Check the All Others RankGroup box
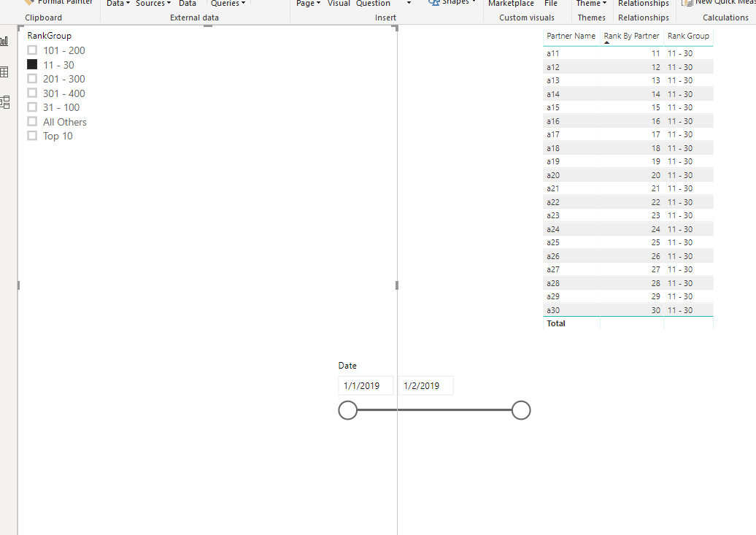 pyautogui.click(x=32, y=122)
